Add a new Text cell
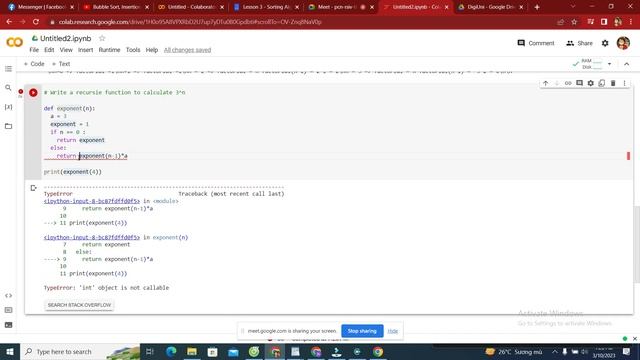This screenshot has width=640, height=360. pos(61,64)
